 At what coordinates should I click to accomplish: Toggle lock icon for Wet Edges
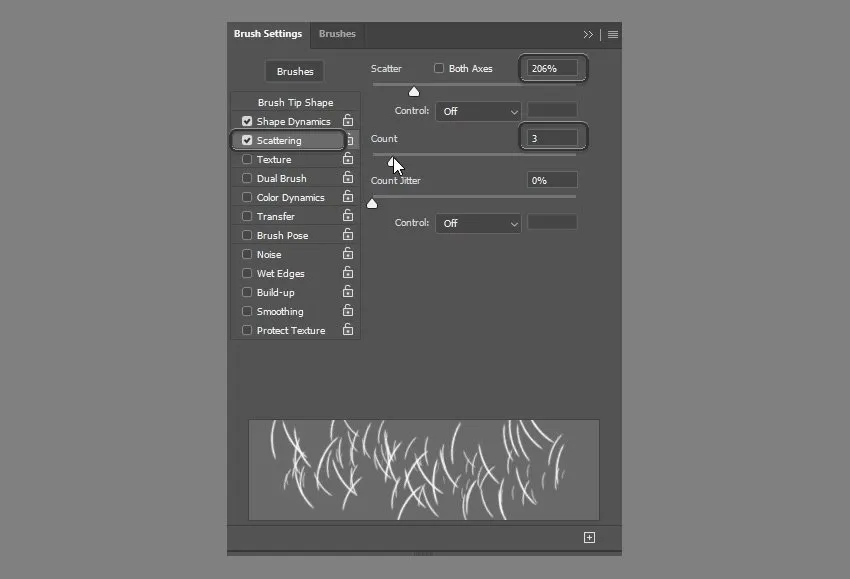tap(348, 273)
